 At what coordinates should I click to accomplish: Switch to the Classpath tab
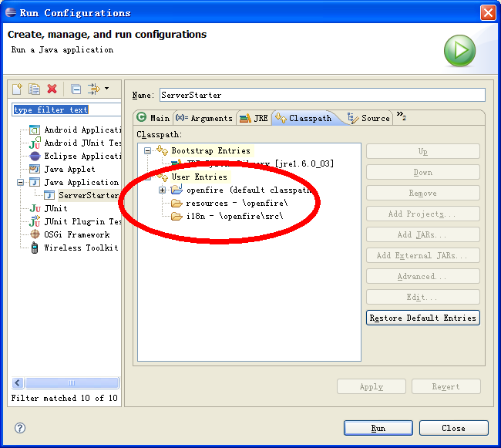pos(304,118)
